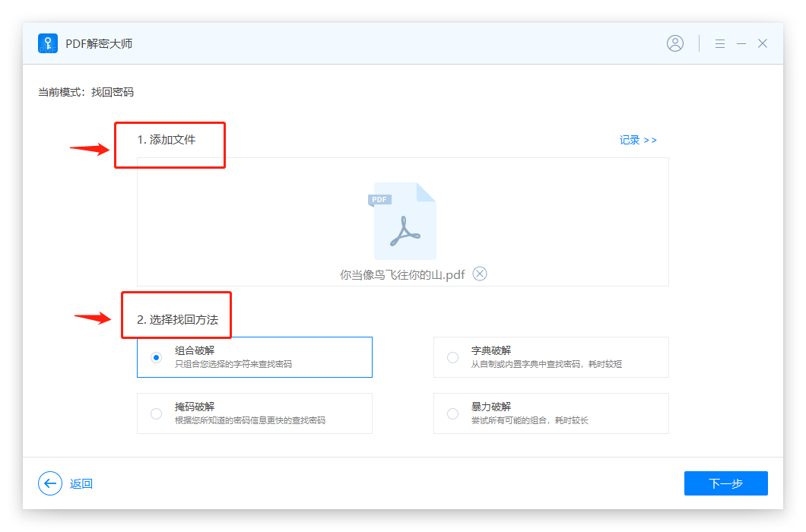Click the file name 你当像鸟飞往你的山.pdf
The width and height of the screenshot is (806, 532).
pos(402,274)
